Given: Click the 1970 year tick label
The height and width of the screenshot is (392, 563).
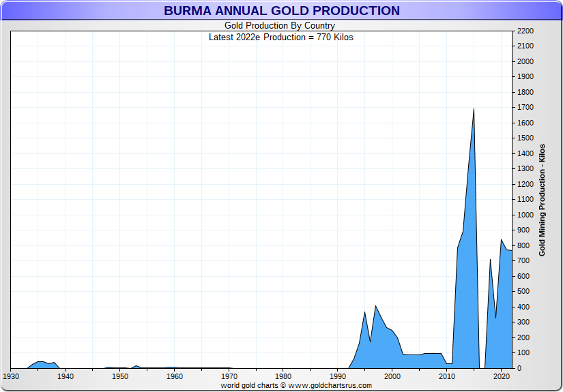Looking at the screenshot, I should tap(229, 376).
